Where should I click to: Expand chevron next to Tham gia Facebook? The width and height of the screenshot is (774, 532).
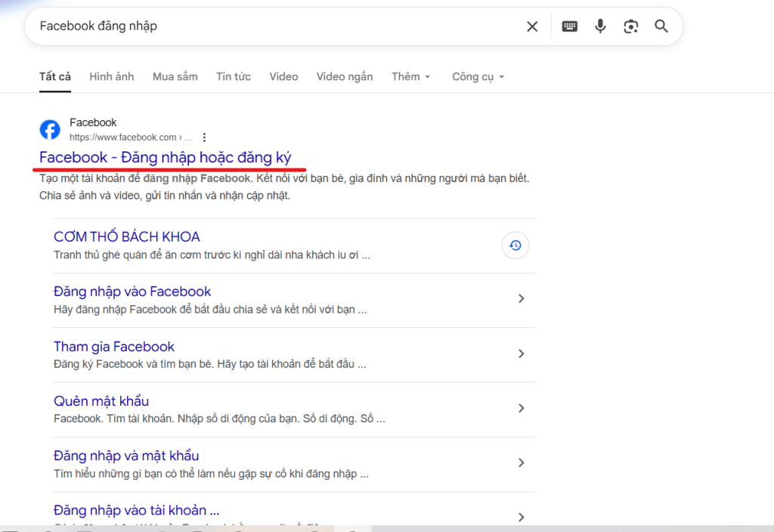(521, 354)
